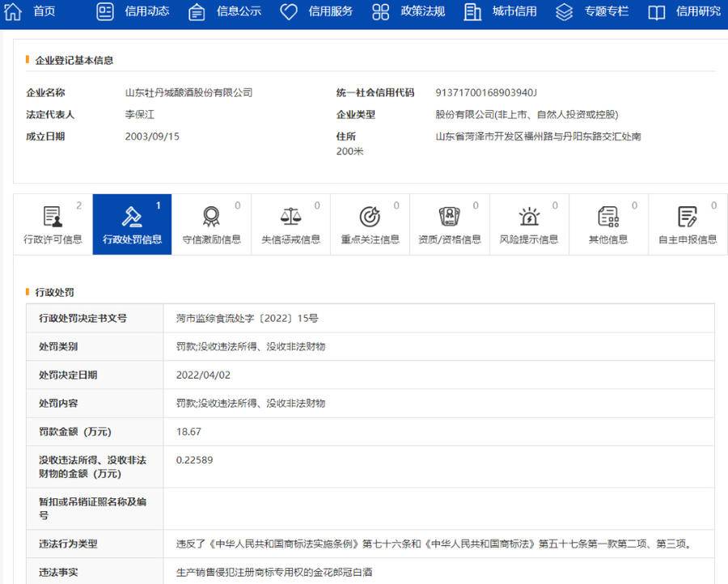The width and height of the screenshot is (728, 584).
Task: Switch to 自主申报信息 tab
Action: click(x=687, y=225)
